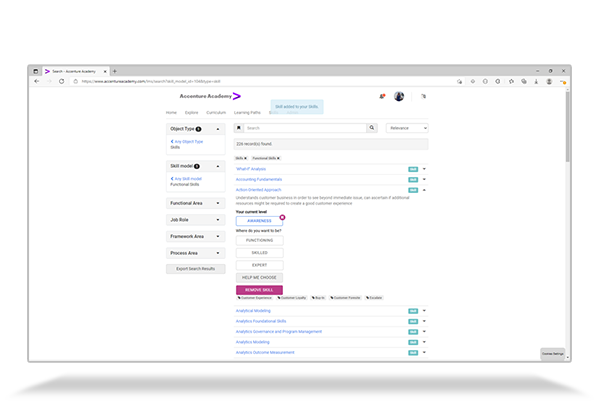Click the Skill badge on the Analytical Modeling row

coord(413,311)
